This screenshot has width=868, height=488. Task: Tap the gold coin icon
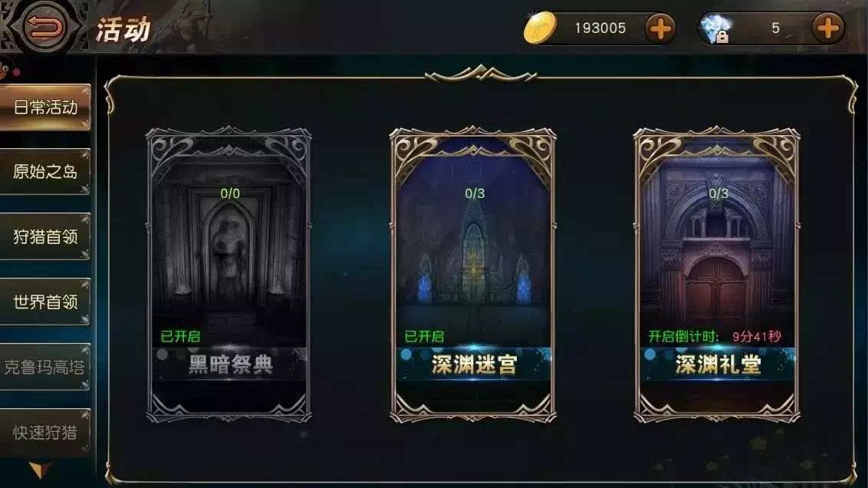pos(539,28)
